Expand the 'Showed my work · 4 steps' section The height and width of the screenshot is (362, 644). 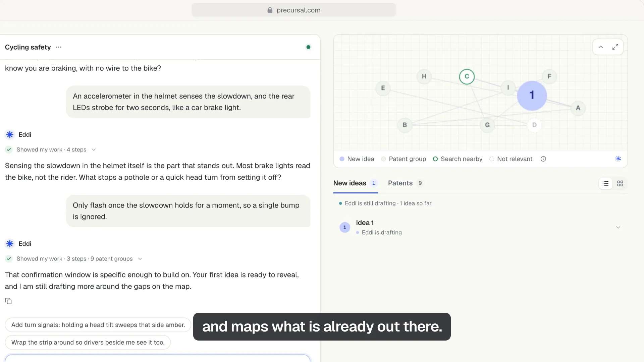(x=51, y=149)
